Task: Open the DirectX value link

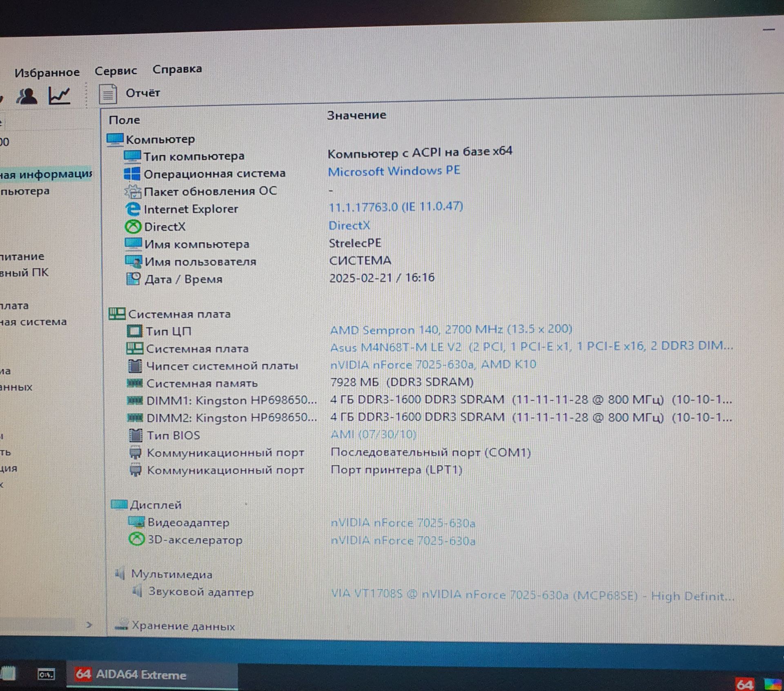Action: [350, 225]
